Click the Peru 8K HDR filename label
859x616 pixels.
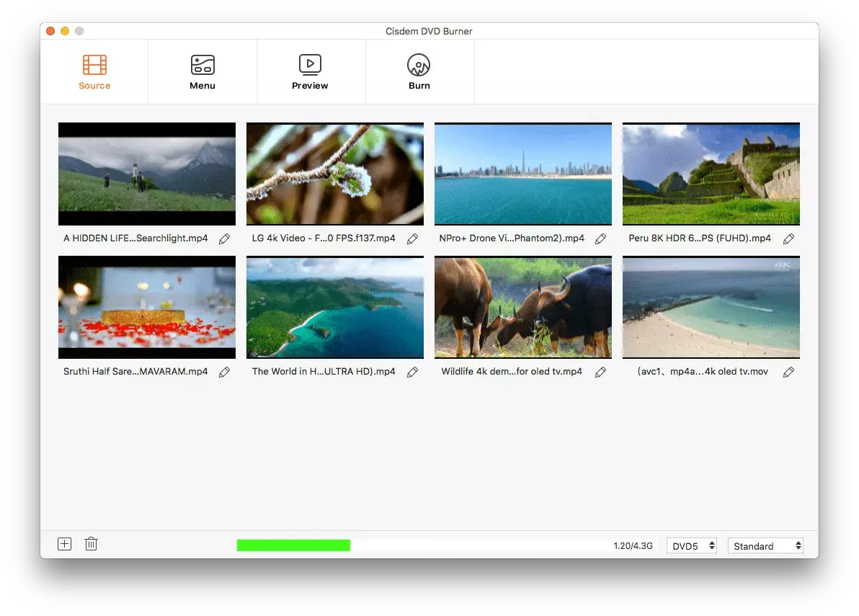tap(700, 238)
